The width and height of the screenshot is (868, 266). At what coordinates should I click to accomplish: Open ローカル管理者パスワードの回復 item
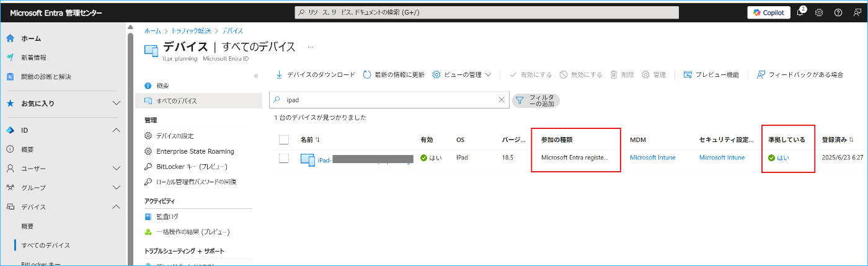pos(196,182)
